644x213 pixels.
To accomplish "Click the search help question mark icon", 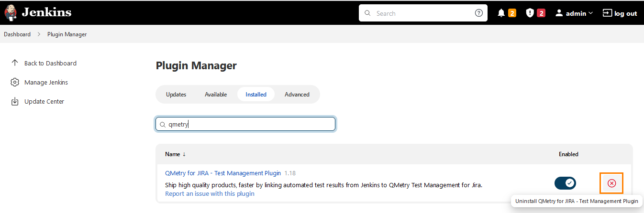I will click(x=478, y=13).
